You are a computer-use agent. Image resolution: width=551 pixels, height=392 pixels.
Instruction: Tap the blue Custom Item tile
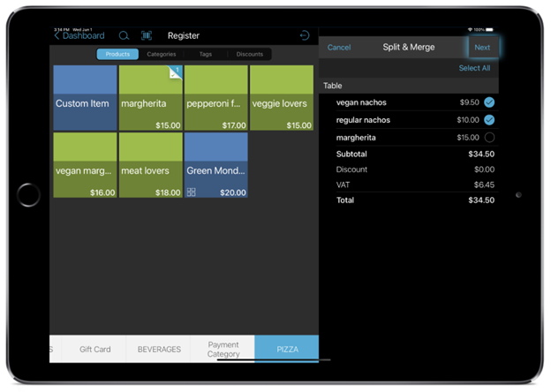coord(84,98)
